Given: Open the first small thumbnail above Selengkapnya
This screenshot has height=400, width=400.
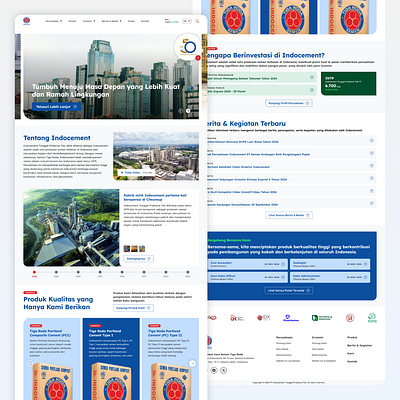Looking at the screenshot, I should pyautogui.click(x=127, y=249).
